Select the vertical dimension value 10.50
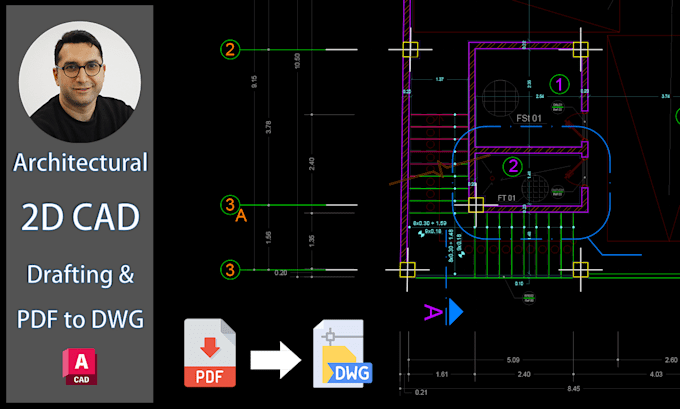Image resolution: width=680 pixels, height=409 pixels. tap(297, 61)
